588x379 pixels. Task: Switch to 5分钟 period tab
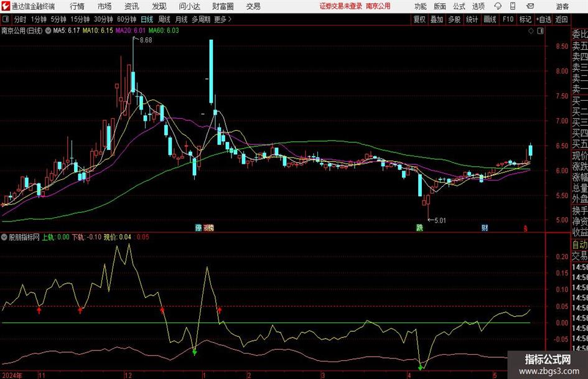pos(58,19)
